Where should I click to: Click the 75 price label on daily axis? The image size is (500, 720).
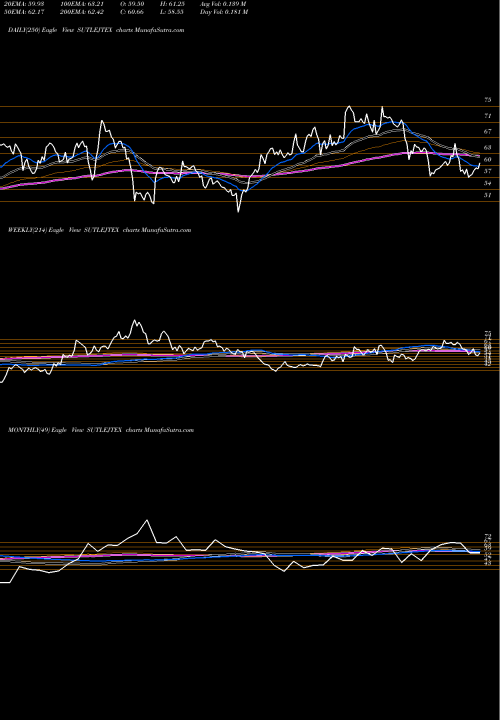(x=488, y=100)
